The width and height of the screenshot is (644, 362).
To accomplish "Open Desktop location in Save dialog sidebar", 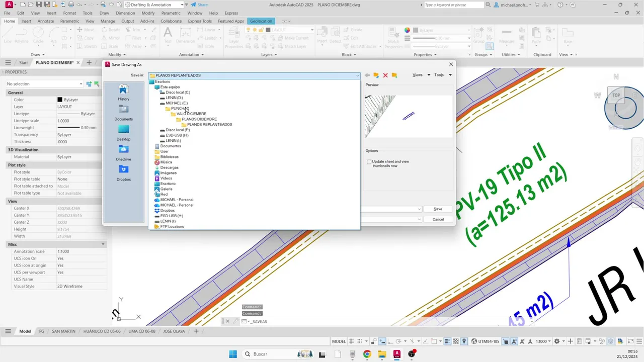I will pos(124,133).
